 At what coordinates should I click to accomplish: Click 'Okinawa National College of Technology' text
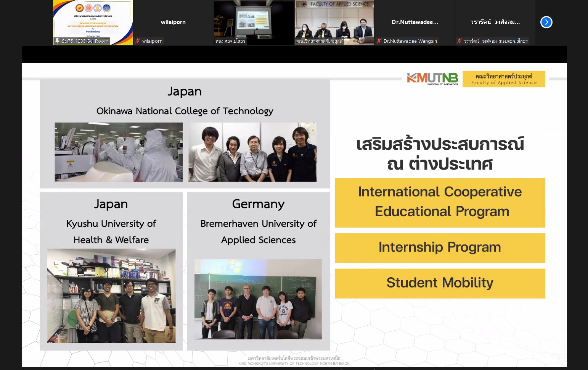click(185, 111)
